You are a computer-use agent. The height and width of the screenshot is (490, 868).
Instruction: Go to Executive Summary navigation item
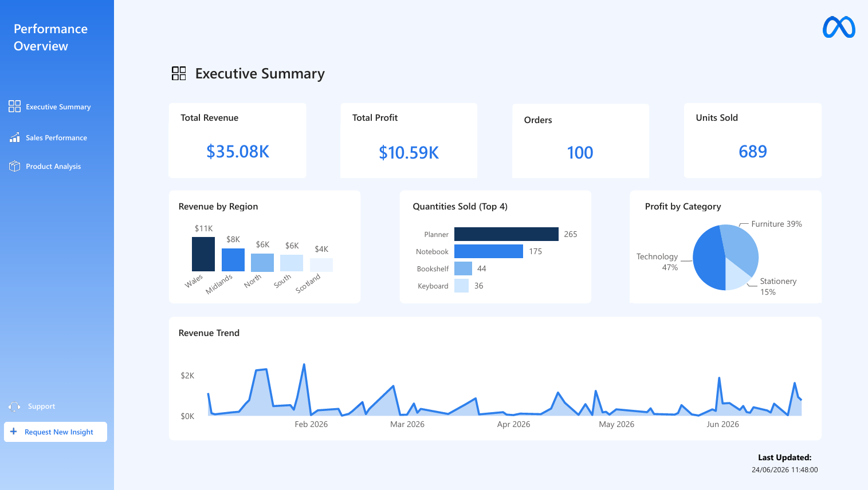58,107
